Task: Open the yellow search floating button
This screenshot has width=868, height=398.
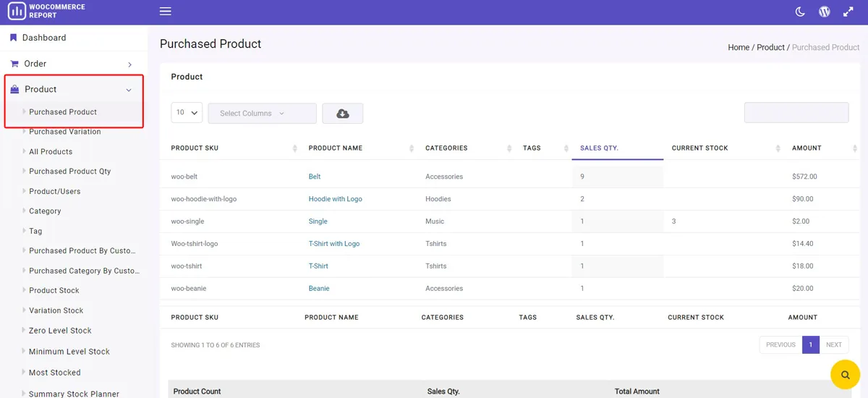Action: point(845,375)
